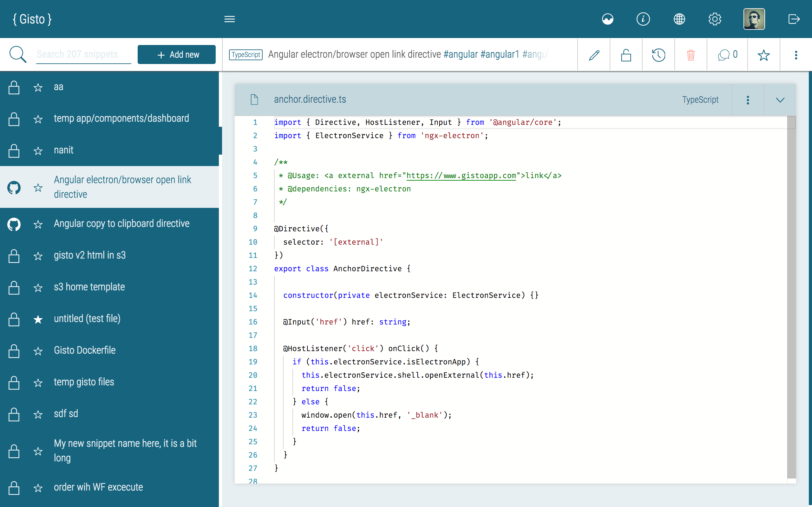Toggle sidebar with hamburger menu
812x507 pixels.
click(230, 19)
